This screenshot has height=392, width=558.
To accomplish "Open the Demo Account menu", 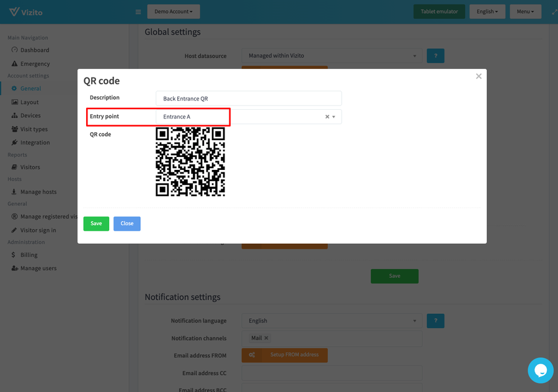I will coord(173,11).
